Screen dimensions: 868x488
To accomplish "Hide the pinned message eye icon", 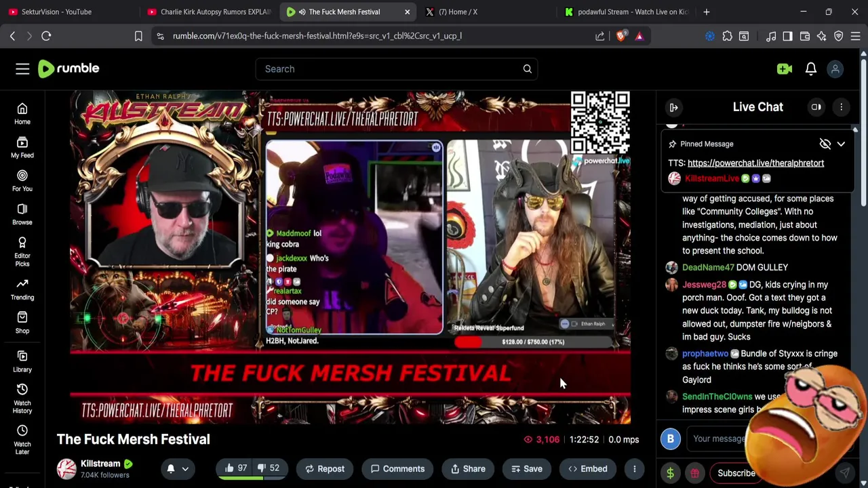I will 825,144.
